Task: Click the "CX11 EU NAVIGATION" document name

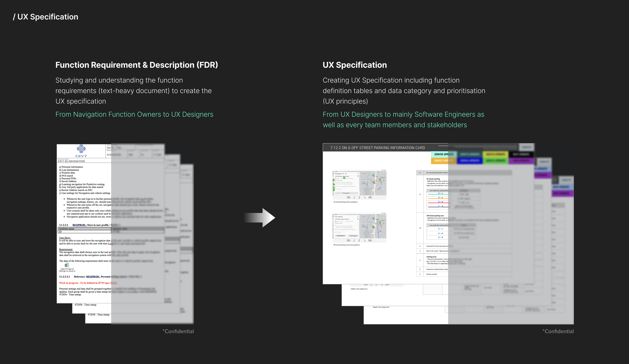Action: 71,161
